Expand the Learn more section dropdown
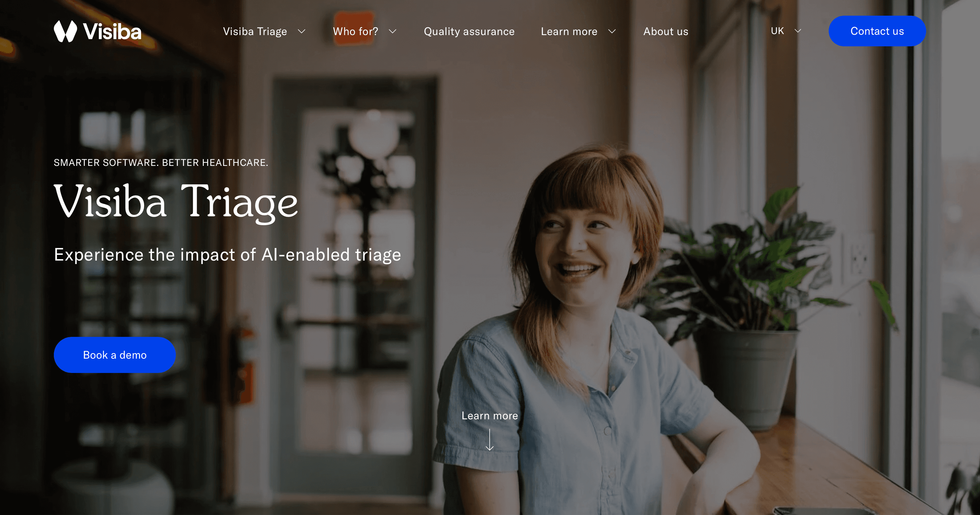This screenshot has width=980, height=515. [x=579, y=31]
